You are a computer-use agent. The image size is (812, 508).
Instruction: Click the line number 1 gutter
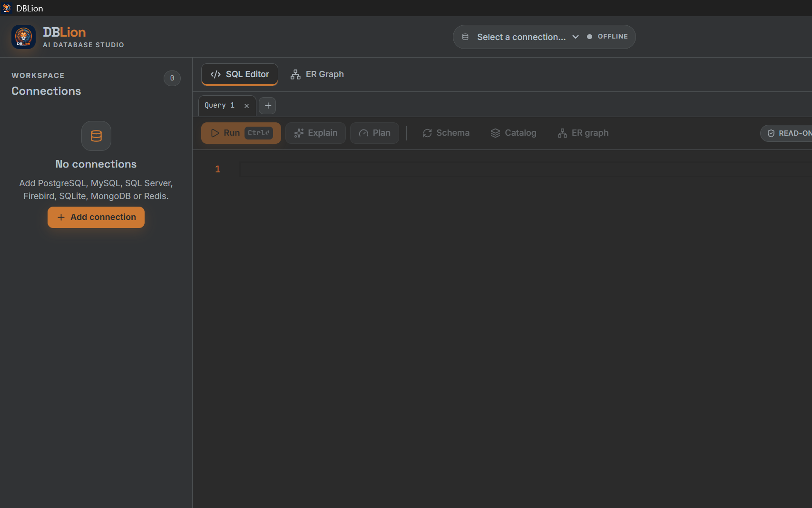pos(218,169)
